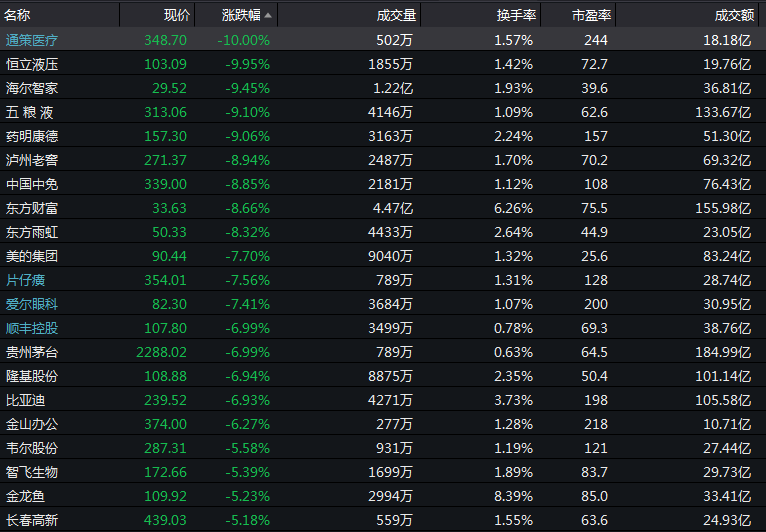
Task: Open 顺丰控股 stock details
Action: click(x=32, y=328)
